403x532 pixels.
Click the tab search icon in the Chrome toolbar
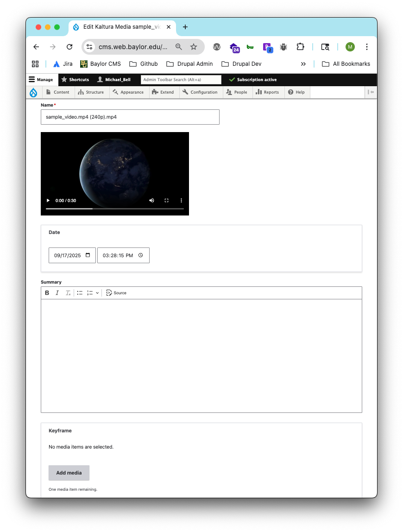click(325, 47)
